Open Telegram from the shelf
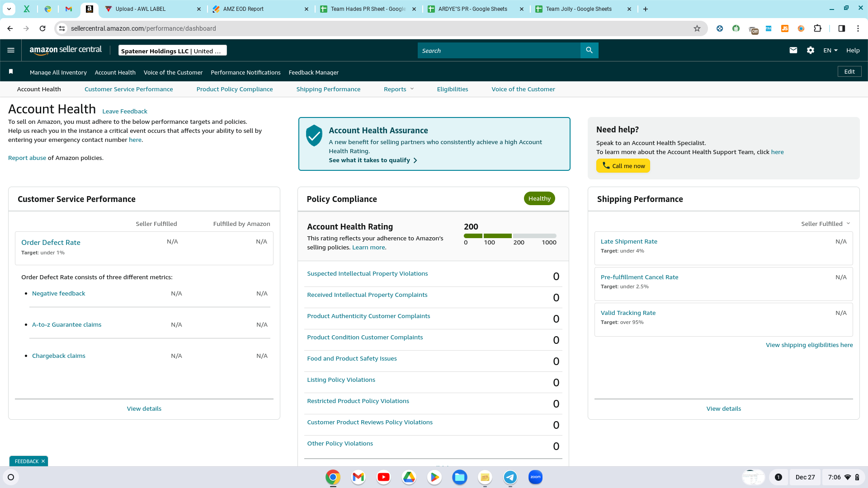The image size is (868, 488). point(510,477)
